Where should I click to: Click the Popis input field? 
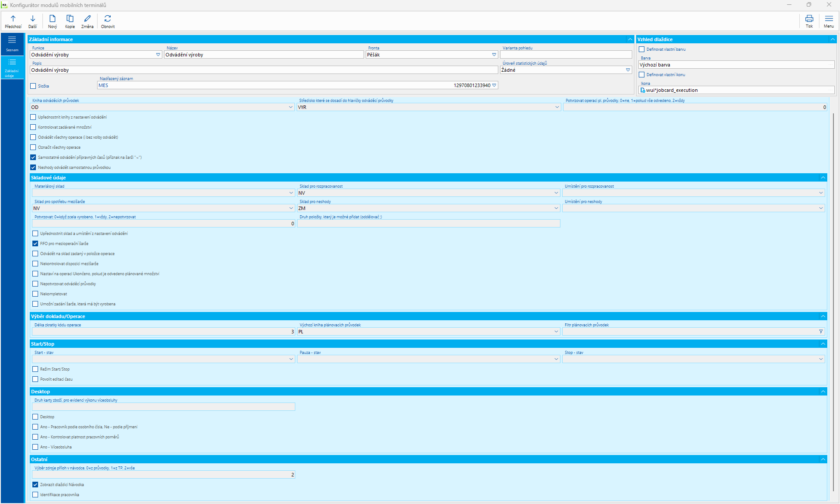(262, 70)
